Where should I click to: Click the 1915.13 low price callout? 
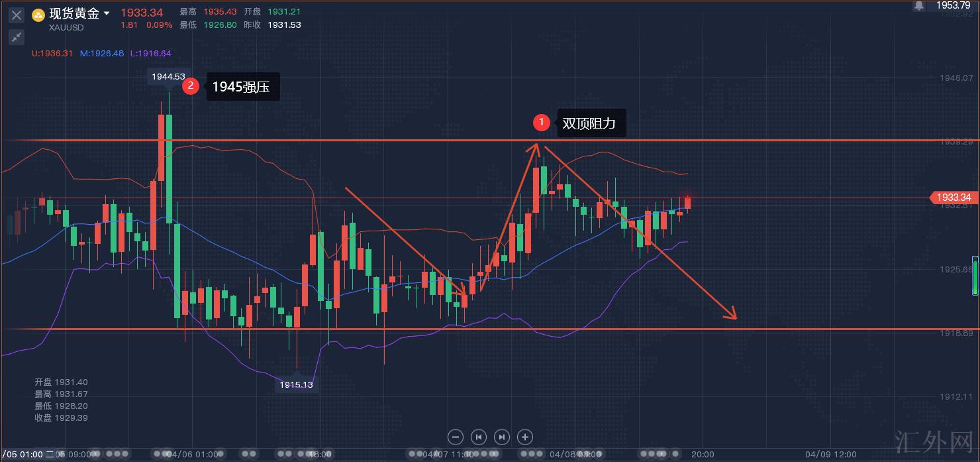pyautogui.click(x=296, y=384)
